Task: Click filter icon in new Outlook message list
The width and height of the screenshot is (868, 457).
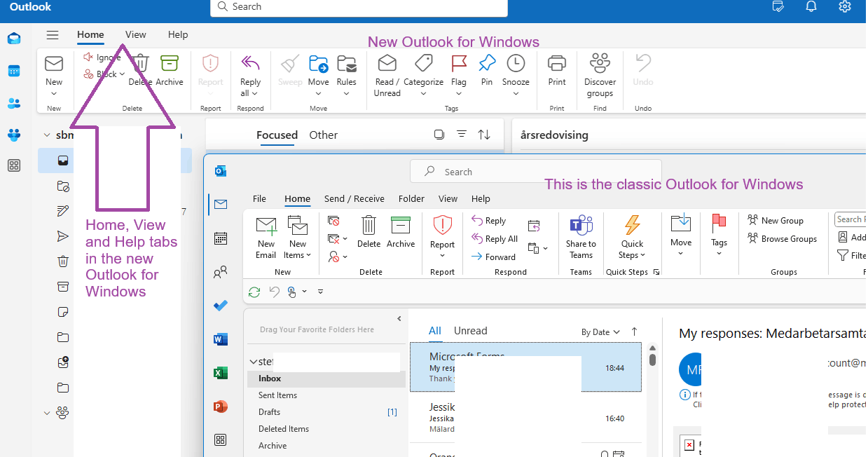Action: [x=461, y=135]
